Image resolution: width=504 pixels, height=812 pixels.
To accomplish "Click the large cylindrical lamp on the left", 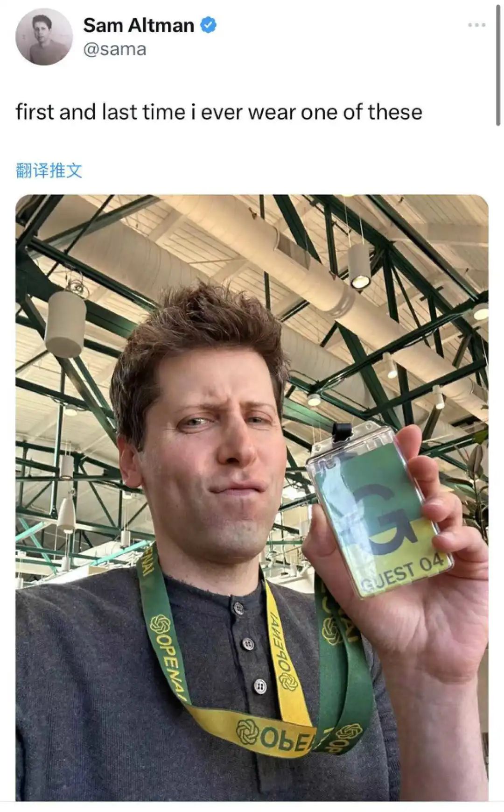I will pyautogui.click(x=65, y=323).
